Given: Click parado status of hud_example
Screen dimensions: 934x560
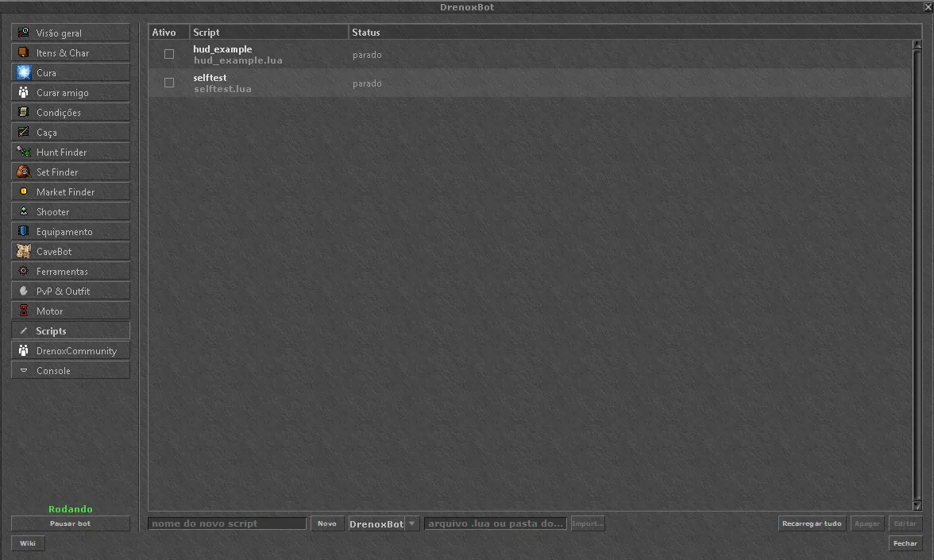Looking at the screenshot, I should point(367,55).
